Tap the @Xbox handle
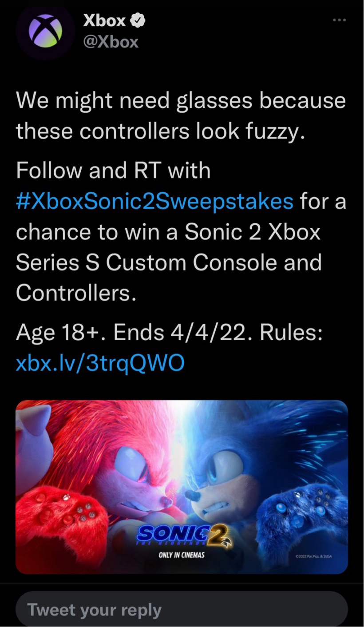The width and height of the screenshot is (364, 627). point(111,42)
